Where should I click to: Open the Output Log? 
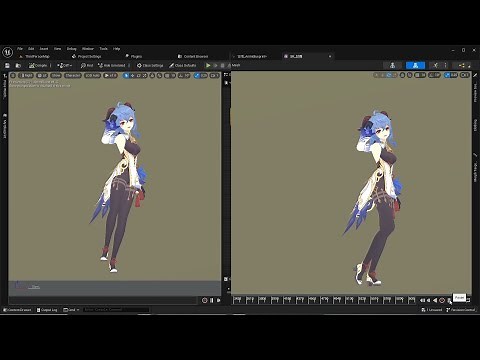tap(47, 310)
